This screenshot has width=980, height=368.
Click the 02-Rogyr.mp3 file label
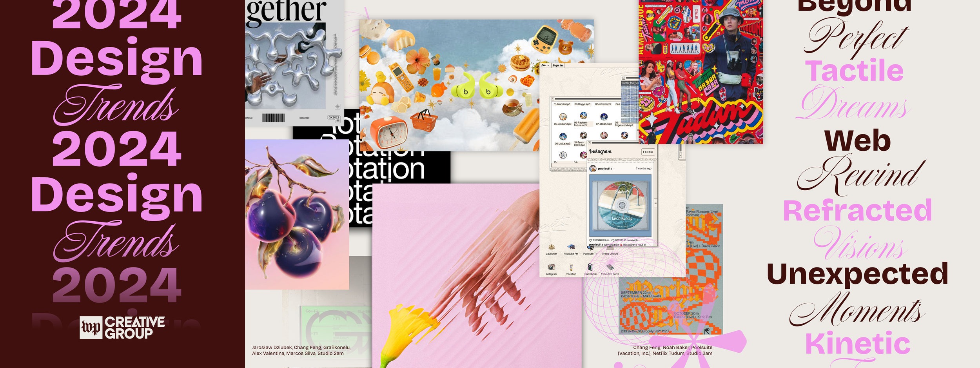point(583,104)
